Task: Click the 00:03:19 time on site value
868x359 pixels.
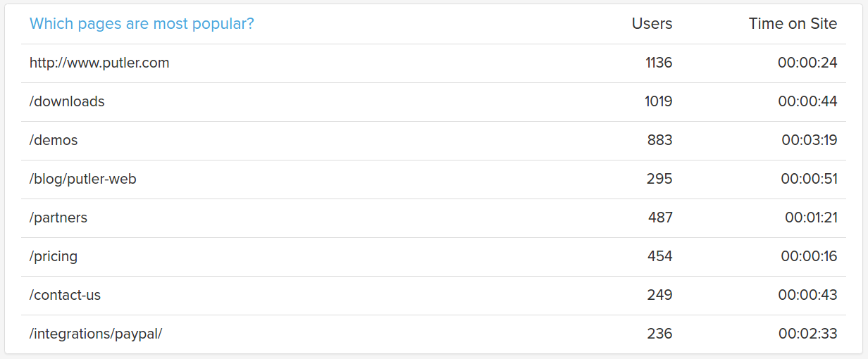Action: (809, 140)
